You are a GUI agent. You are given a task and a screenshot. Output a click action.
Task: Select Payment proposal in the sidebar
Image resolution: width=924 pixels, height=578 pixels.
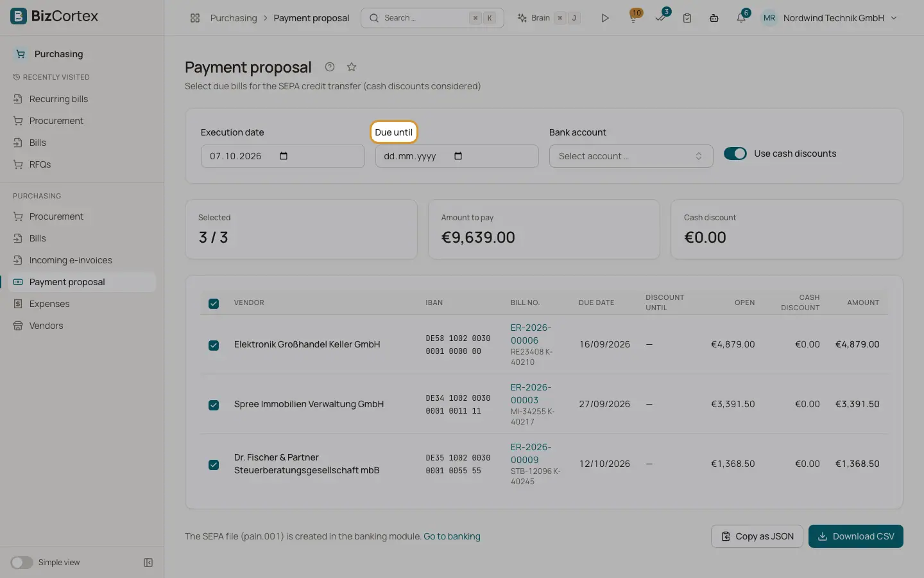[x=82, y=282]
